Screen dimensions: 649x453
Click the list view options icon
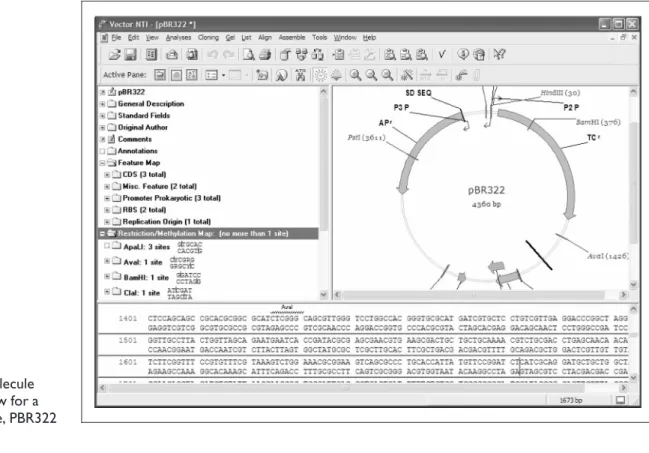coord(212,75)
